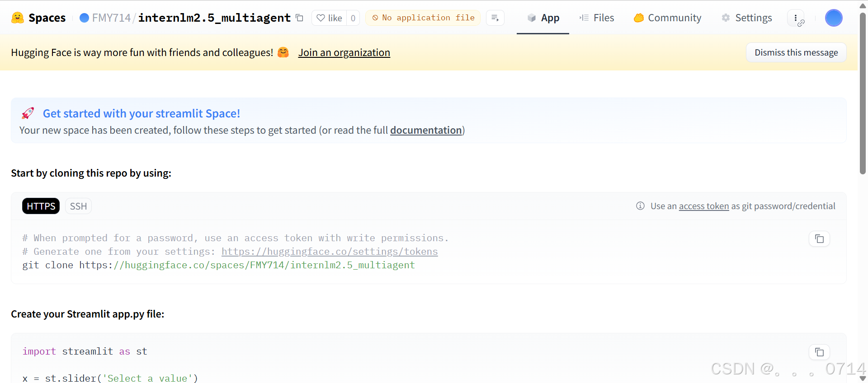The width and height of the screenshot is (868, 383).
Task: Open the logs panel icon button
Action: [x=495, y=18]
